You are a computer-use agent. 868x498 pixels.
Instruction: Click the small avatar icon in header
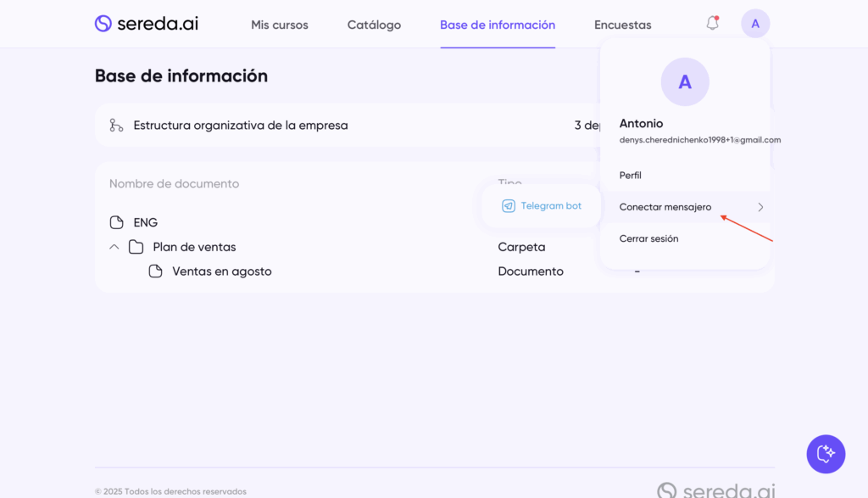point(754,24)
